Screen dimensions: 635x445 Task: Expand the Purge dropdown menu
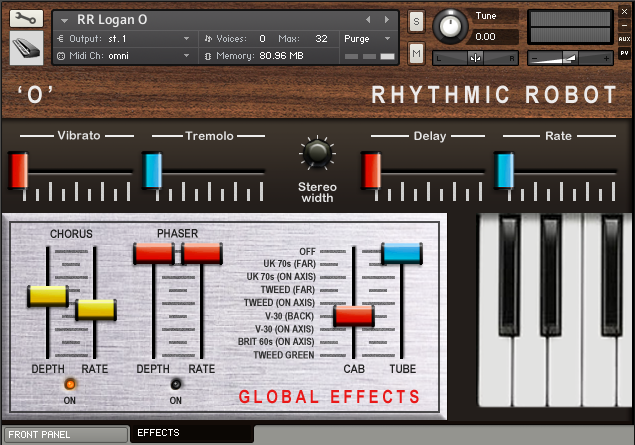pyautogui.click(x=368, y=39)
